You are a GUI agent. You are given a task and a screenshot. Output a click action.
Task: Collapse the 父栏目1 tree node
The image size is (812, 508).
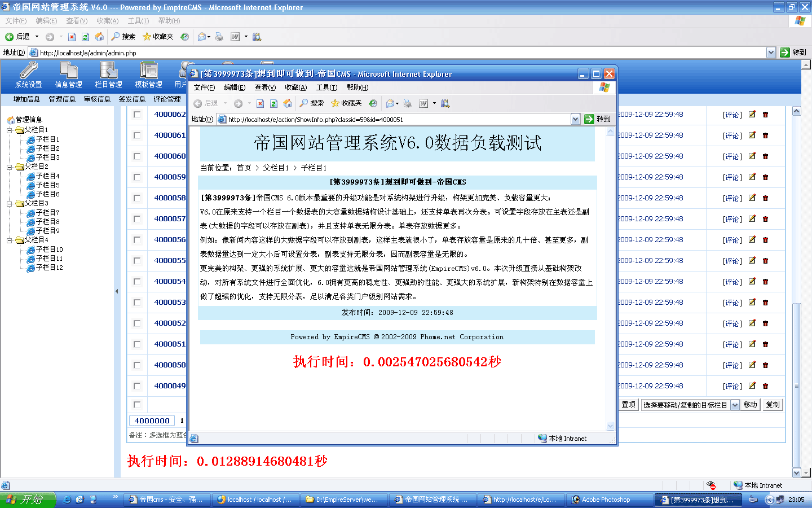(x=10, y=130)
